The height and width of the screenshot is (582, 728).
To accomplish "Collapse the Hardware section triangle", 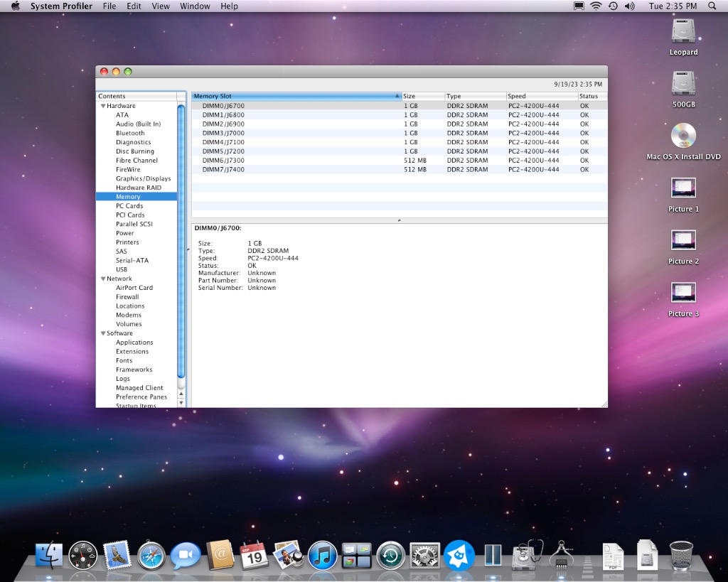I will 103,106.
